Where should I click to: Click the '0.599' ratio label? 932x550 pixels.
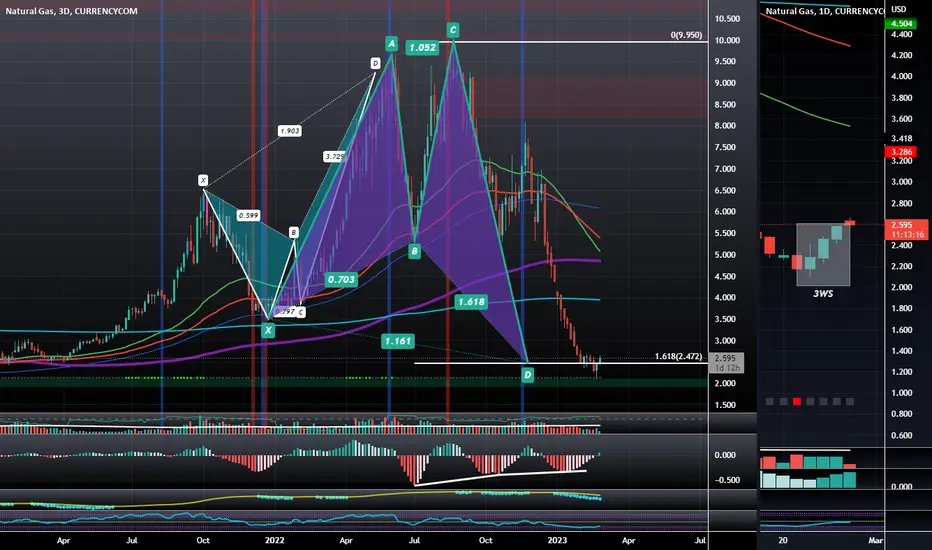pyautogui.click(x=248, y=216)
